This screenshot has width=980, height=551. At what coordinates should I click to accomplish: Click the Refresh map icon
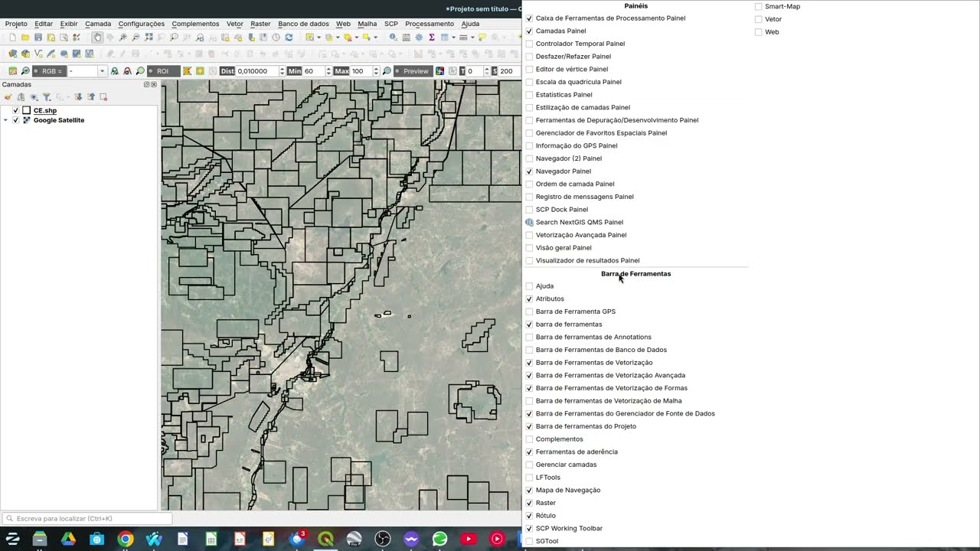[x=289, y=37]
